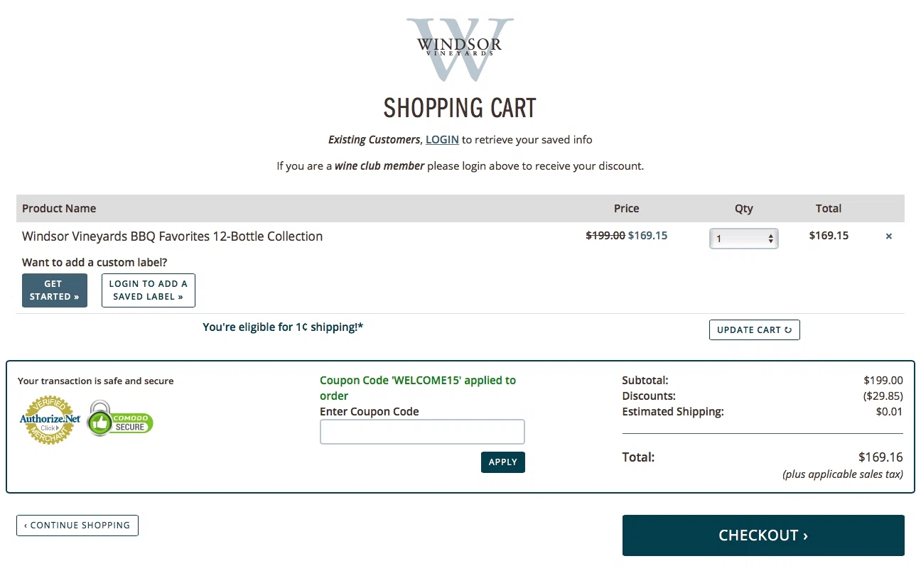
Task: Click the Update Cart button
Action: click(754, 330)
